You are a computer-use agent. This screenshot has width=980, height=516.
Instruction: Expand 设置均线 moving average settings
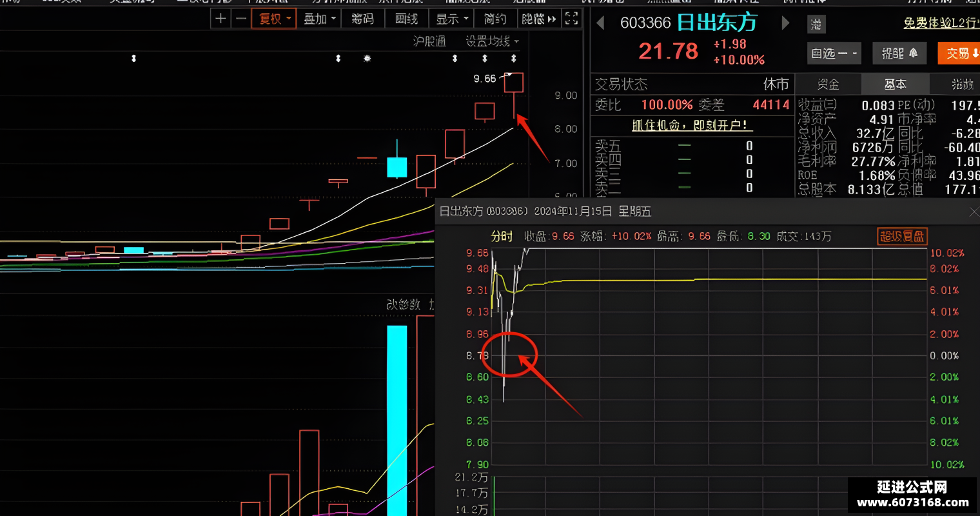point(493,41)
